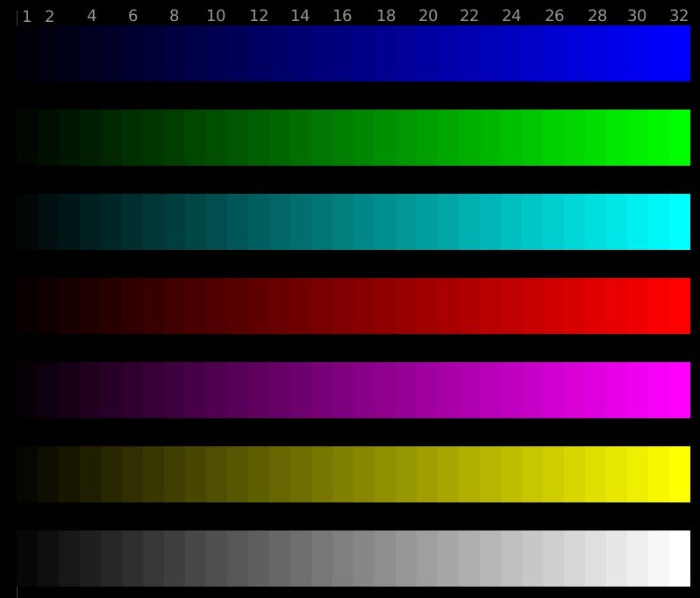The image size is (700, 598).
Task: Select the cyan swatch under column 10
Action: click(217, 222)
